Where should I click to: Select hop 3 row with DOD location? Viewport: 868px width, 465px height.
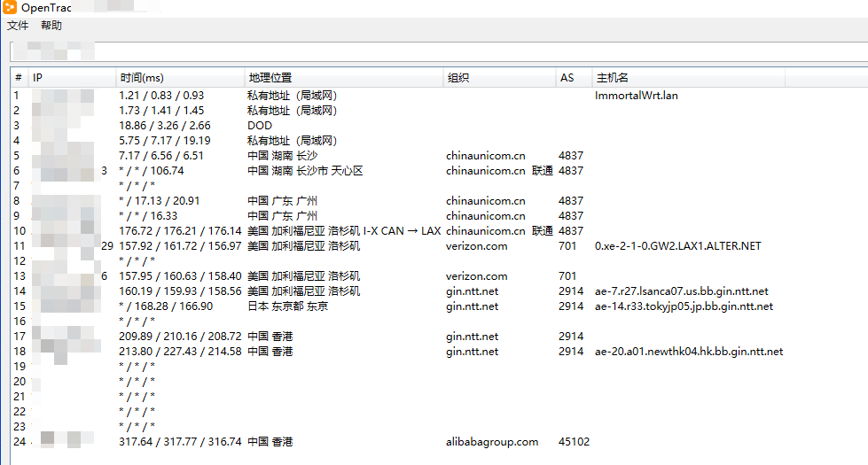(x=260, y=126)
